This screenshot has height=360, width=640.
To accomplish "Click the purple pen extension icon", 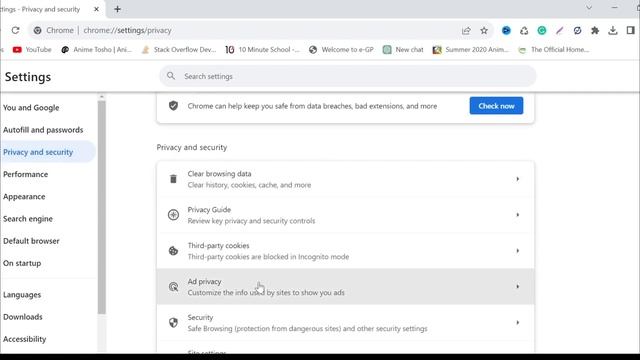I will click(x=560, y=30).
